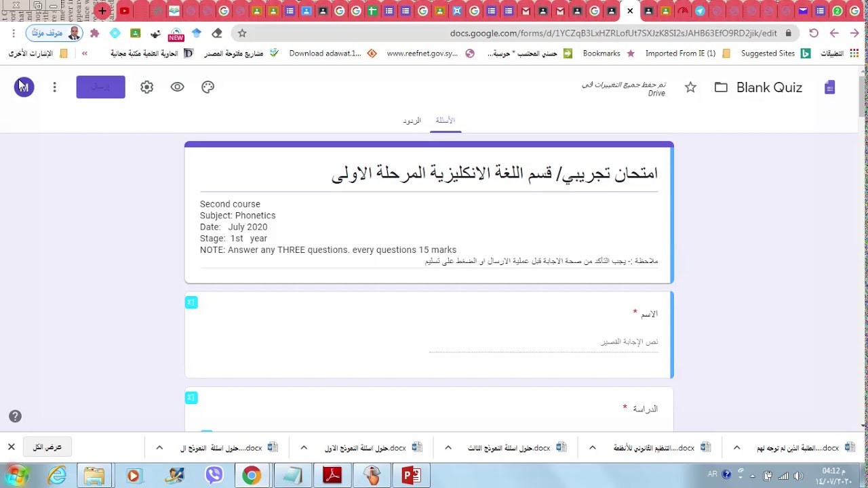Screen dimensions: 868x488
Task: Switch to the YouTube browser tab
Action: 125,11
